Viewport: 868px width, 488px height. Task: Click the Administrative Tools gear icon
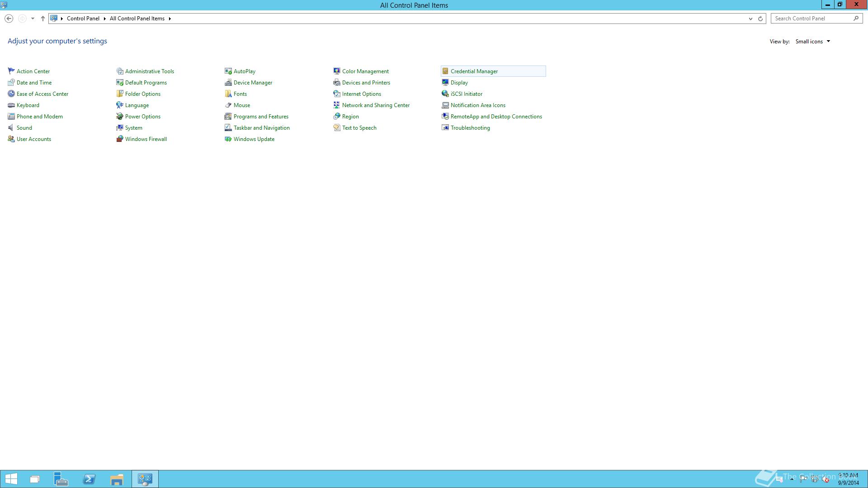click(x=120, y=71)
